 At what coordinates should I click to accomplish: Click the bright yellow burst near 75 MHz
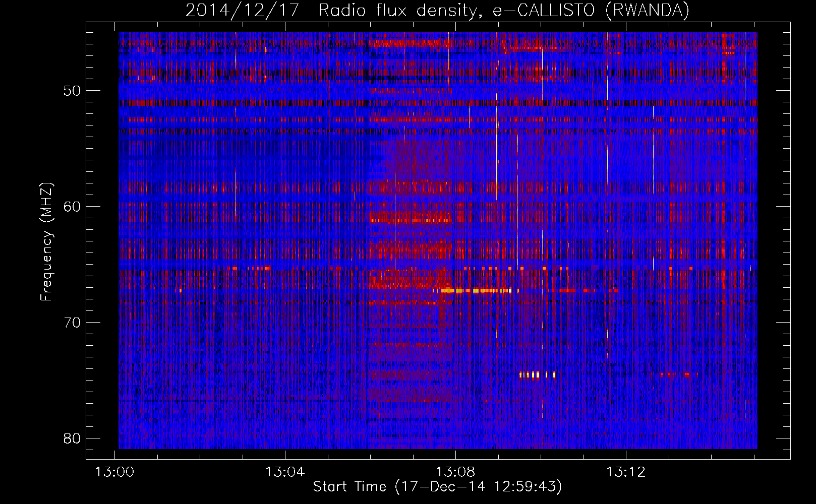(x=538, y=374)
